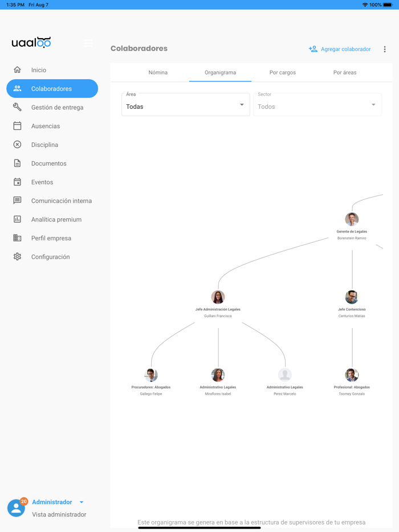Image resolution: width=399 pixels, height=532 pixels.
Task: Click the Jefe Contencioso title
Action: pyautogui.click(x=352, y=309)
